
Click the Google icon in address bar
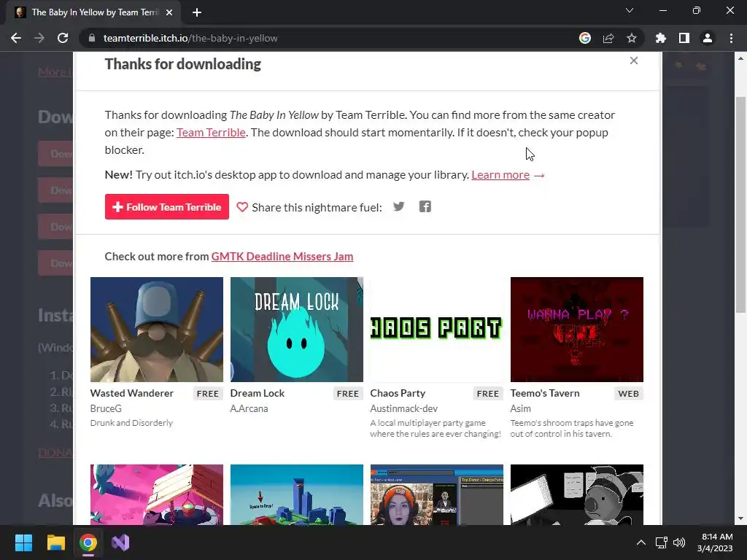click(x=585, y=38)
